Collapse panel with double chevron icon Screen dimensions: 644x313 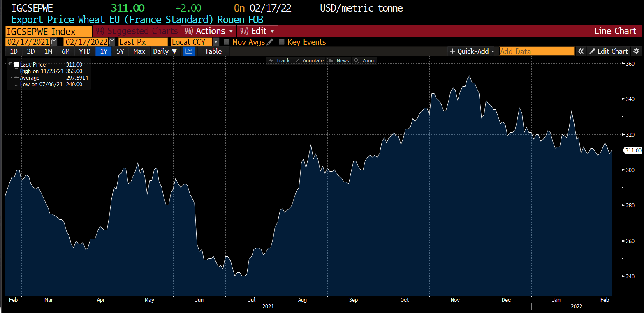581,51
